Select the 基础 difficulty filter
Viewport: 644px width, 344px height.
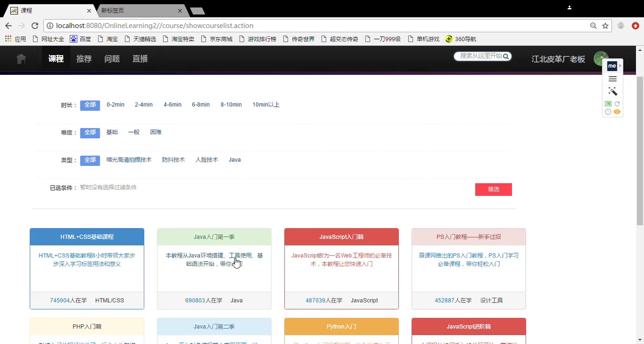coord(112,132)
